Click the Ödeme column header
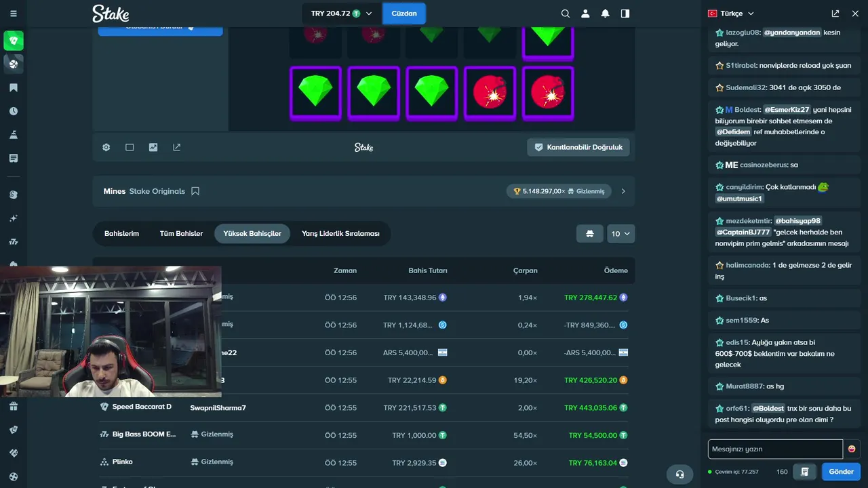868x488 pixels. [x=616, y=270]
